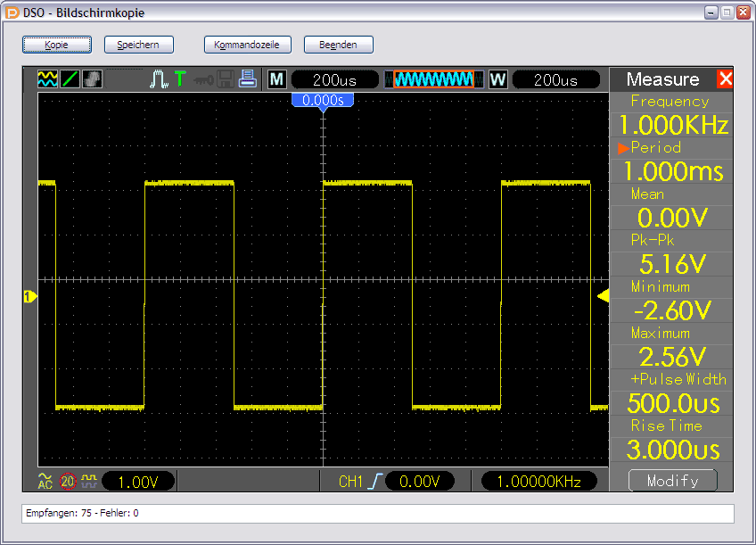The height and width of the screenshot is (545, 756).
Task: Click the 2.56V maximum value
Action: point(672,357)
